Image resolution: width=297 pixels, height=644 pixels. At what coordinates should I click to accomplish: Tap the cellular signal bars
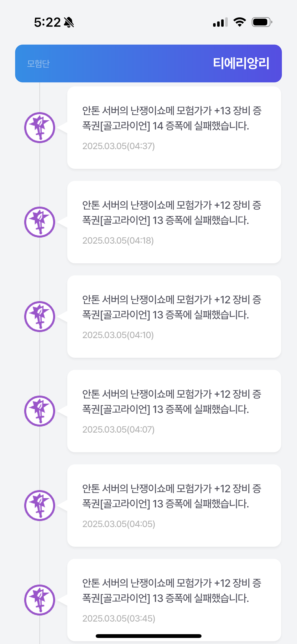[x=220, y=22]
